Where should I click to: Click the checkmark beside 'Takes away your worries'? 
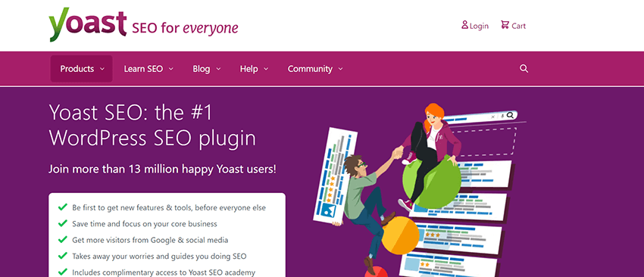pos(62,256)
